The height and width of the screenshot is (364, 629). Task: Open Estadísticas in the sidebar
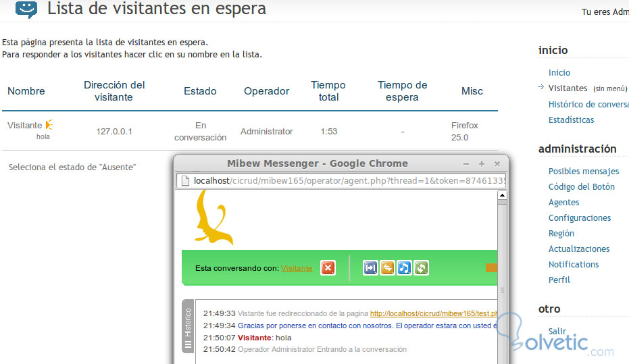[572, 120]
